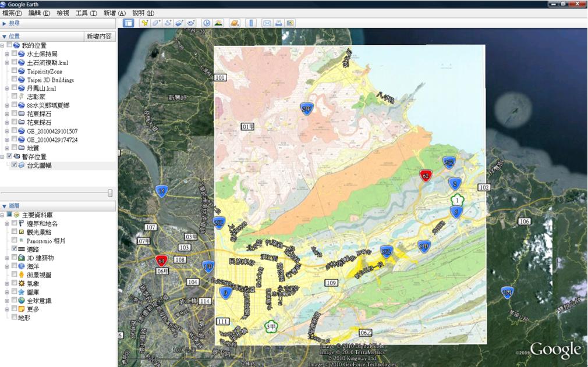Screen dimensions: 588x367
Task: Check the TaipeicityZone checkbox
Action: pos(14,71)
